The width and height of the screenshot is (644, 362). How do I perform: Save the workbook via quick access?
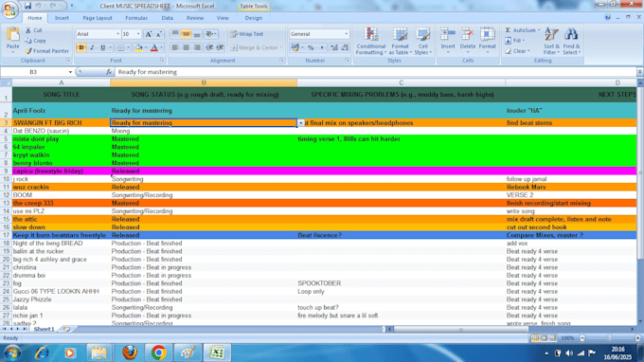pos(27,6)
